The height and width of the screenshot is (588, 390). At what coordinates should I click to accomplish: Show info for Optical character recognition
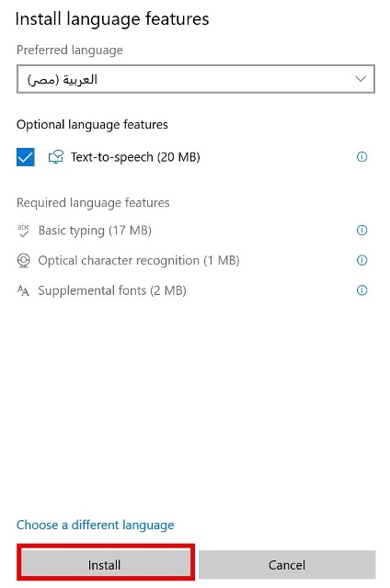[361, 260]
